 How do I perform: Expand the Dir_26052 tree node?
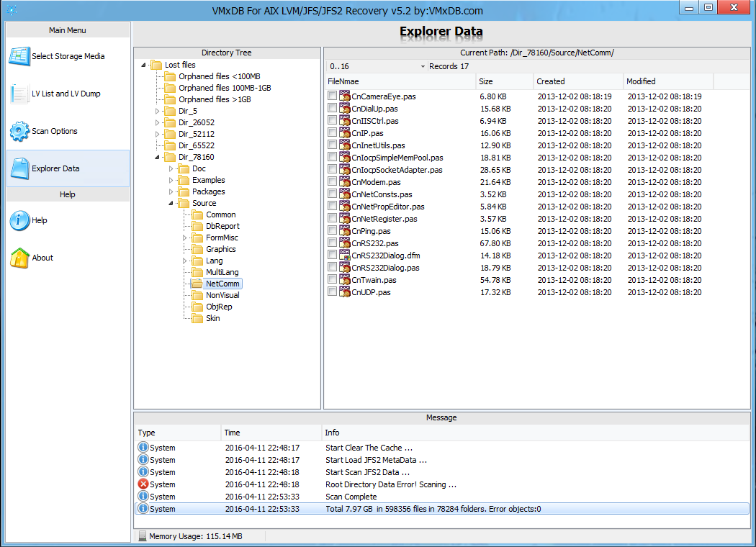pos(157,122)
